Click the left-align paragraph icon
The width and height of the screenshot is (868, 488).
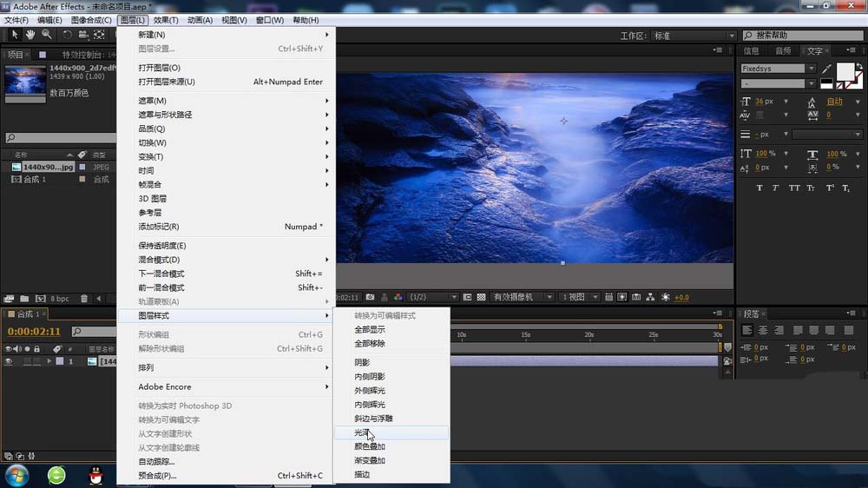[746, 330]
